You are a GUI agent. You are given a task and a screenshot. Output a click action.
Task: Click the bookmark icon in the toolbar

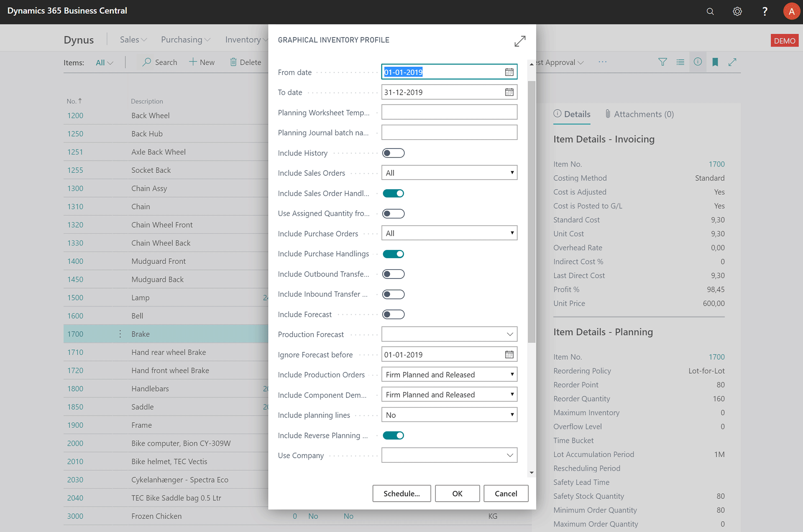point(715,62)
